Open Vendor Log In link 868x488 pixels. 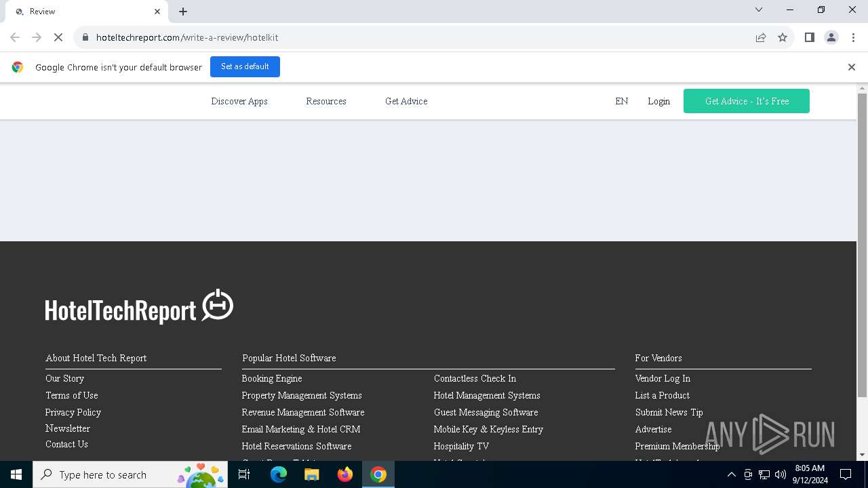663,378
